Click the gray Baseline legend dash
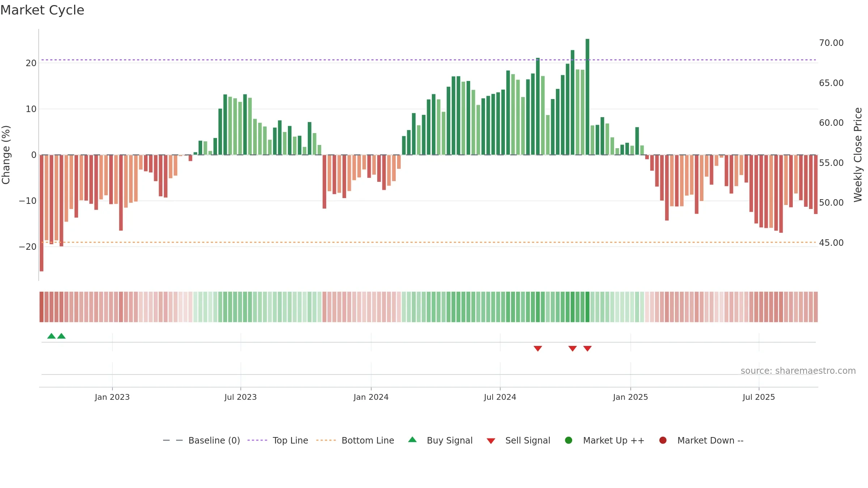This screenshot has width=868, height=488. tap(173, 440)
